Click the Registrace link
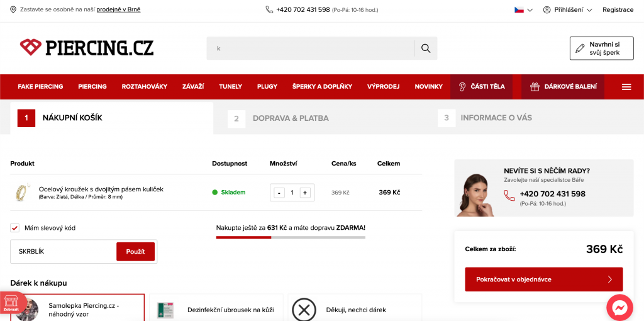This screenshot has width=644, height=321. click(x=618, y=10)
